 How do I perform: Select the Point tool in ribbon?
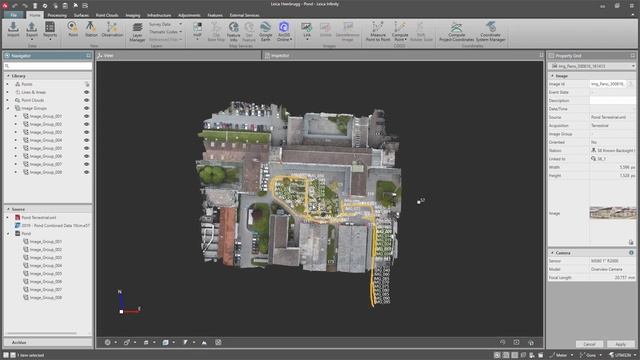(x=73, y=30)
